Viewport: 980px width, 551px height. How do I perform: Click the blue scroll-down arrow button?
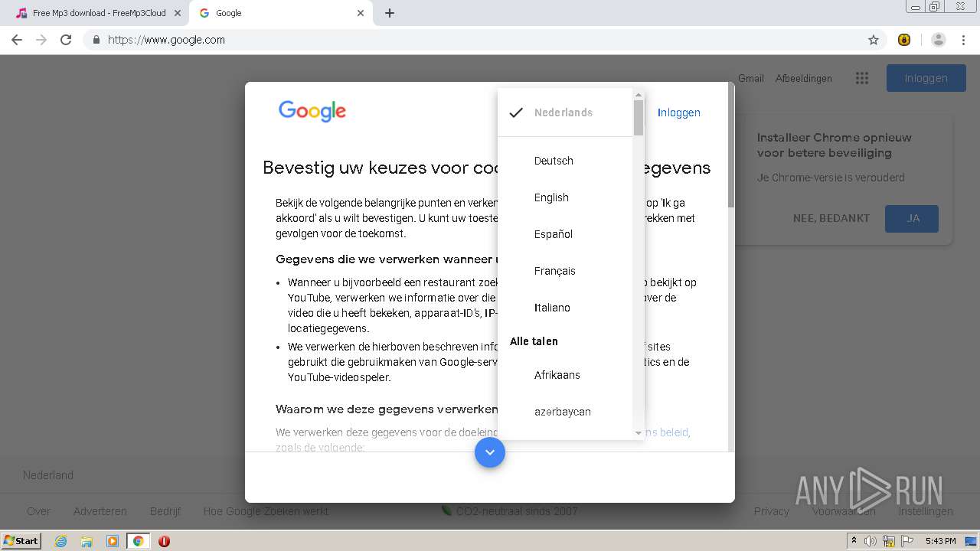(490, 452)
